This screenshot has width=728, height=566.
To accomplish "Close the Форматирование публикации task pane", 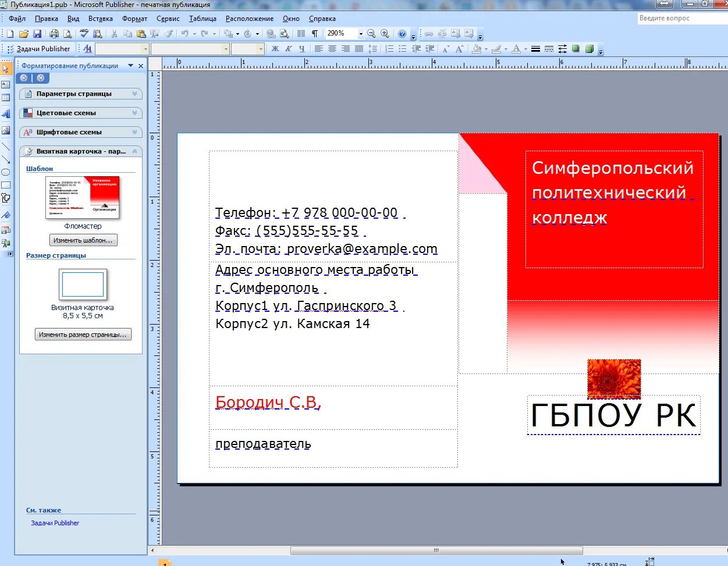I will pyautogui.click(x=141, y=66).
